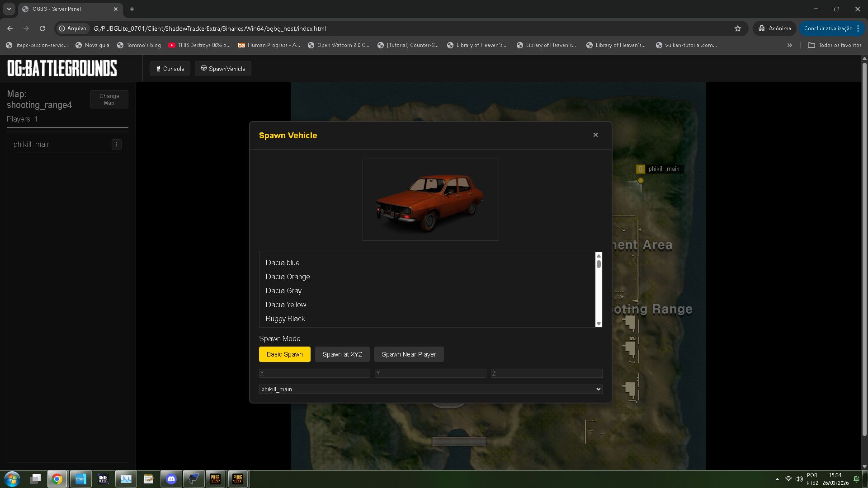Click vehicle list scrollbar down arrow

pos(599,324)
